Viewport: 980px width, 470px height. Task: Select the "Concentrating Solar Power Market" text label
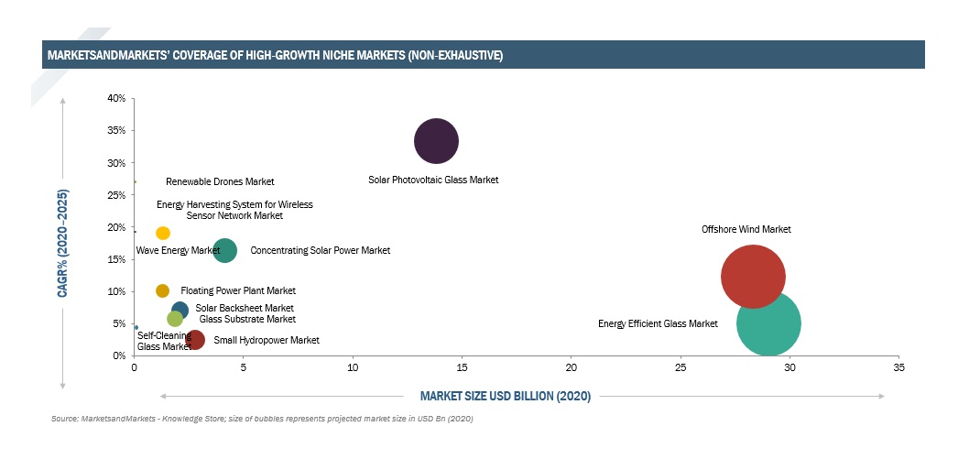[320, 251]
